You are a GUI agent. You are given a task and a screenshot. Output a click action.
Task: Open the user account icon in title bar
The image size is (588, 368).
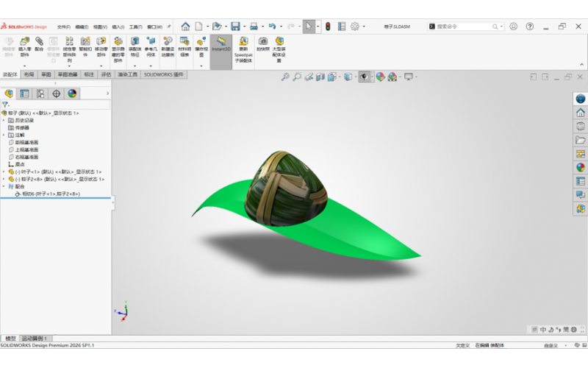(x=513, y=26)
